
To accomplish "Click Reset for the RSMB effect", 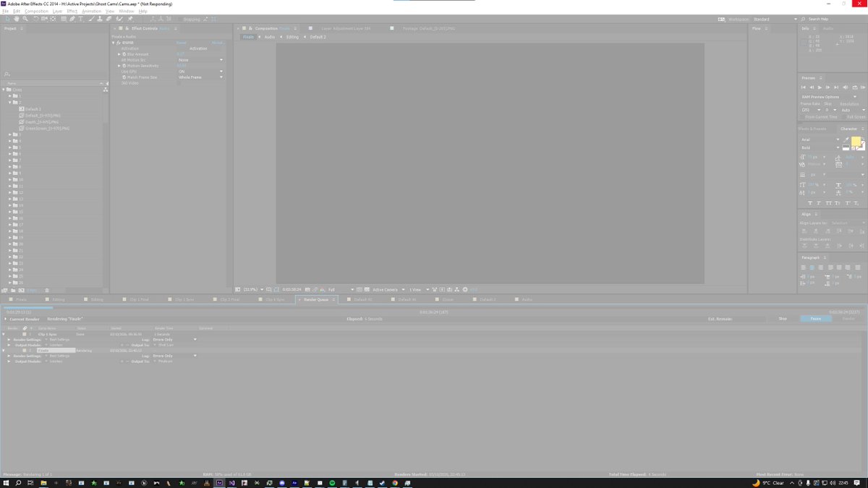I will click(x=181, y=43).
